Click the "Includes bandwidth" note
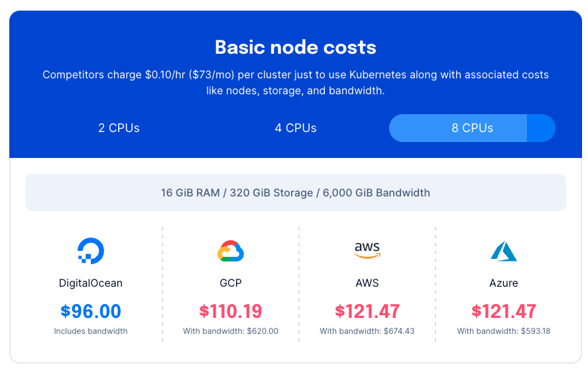The height and width of the screenshot is (371, 588). (91, 331)
